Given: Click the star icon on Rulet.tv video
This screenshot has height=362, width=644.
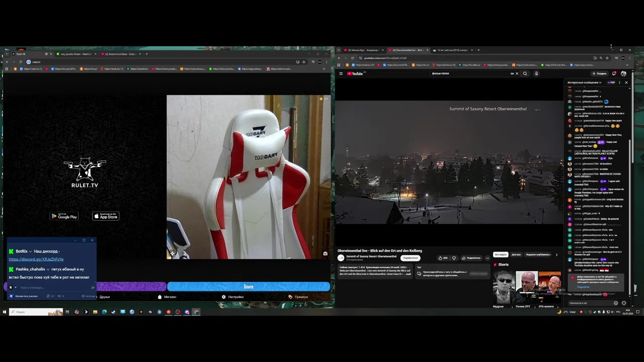Looking at the screenshot, I should (x=321, y=99).
